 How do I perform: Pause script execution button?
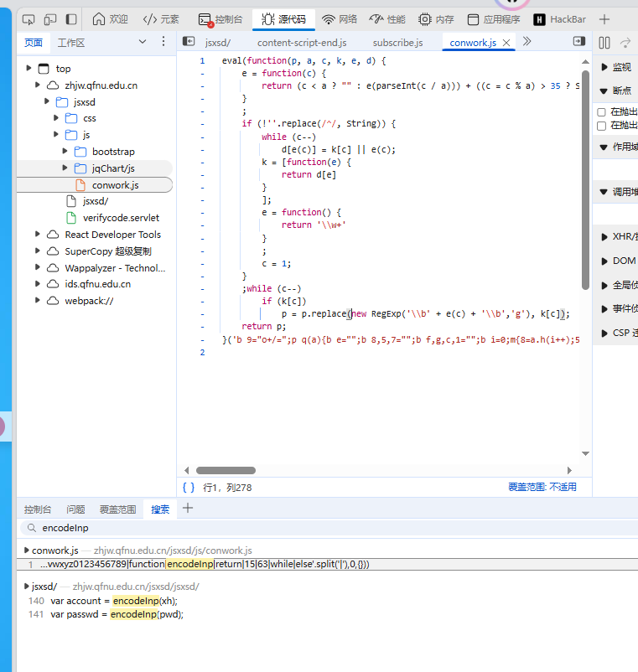[604, 42]
